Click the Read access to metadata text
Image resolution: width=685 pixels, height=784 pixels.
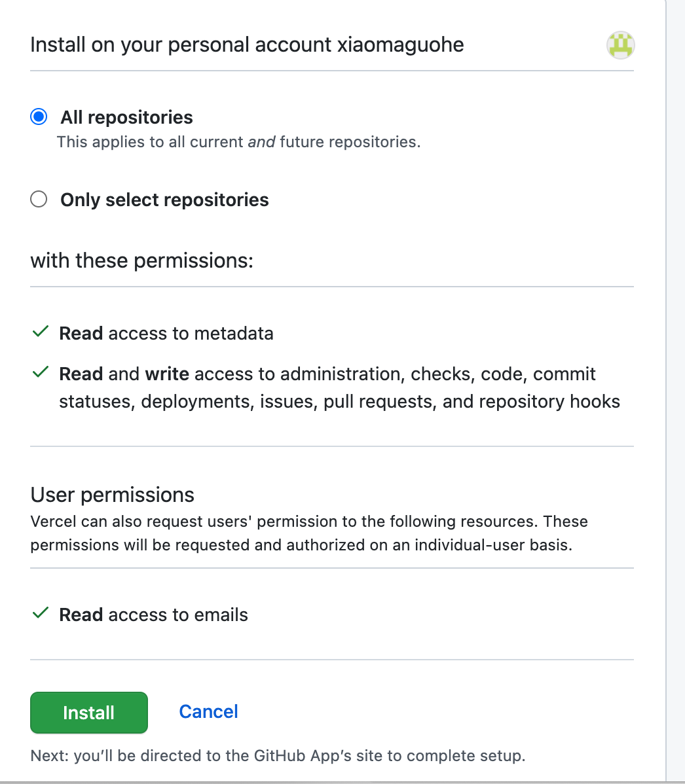(166, 334)
